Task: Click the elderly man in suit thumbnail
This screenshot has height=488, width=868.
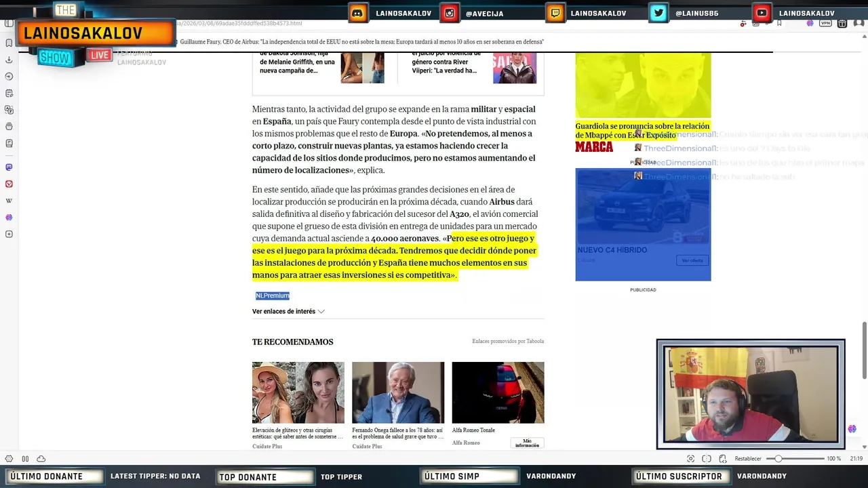Action: (398, 392)
